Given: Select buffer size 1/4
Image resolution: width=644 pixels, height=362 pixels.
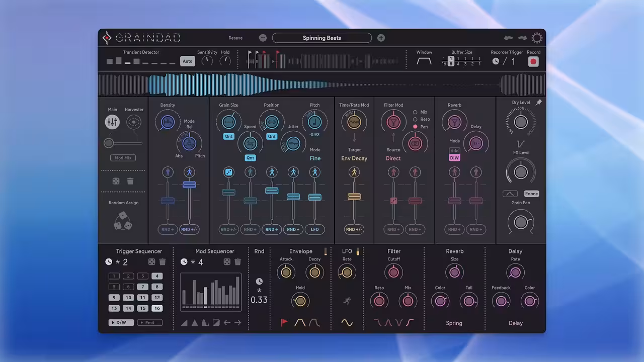Looking at the screenshot, I should (x=458, y=61).
